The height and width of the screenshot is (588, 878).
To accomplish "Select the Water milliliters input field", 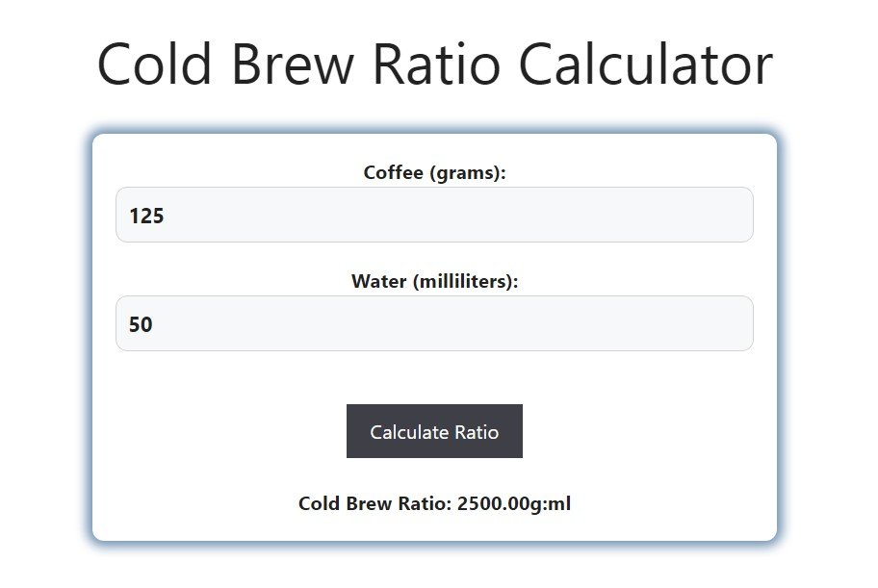I will click(x=434, y=323).
